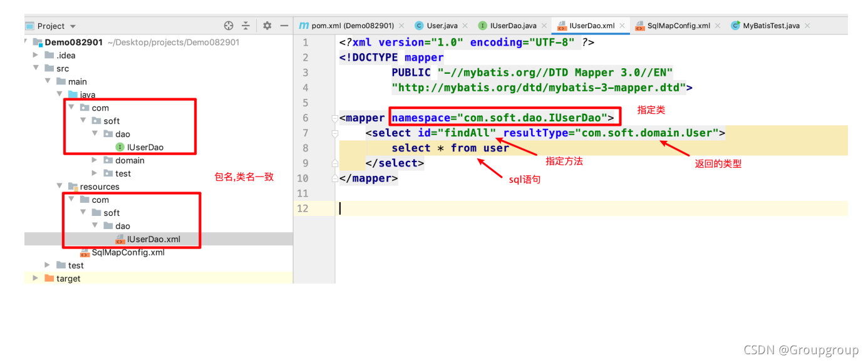This screenshot has width=868, height=363.
Task: Click the "com.soft.domain.User" resultType value
Action: (647, 133)
